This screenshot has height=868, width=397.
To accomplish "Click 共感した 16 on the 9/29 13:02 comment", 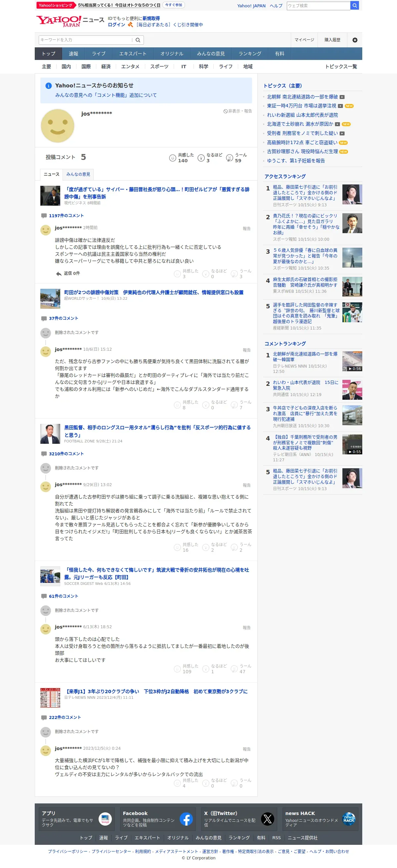I will tap(186, 547).
